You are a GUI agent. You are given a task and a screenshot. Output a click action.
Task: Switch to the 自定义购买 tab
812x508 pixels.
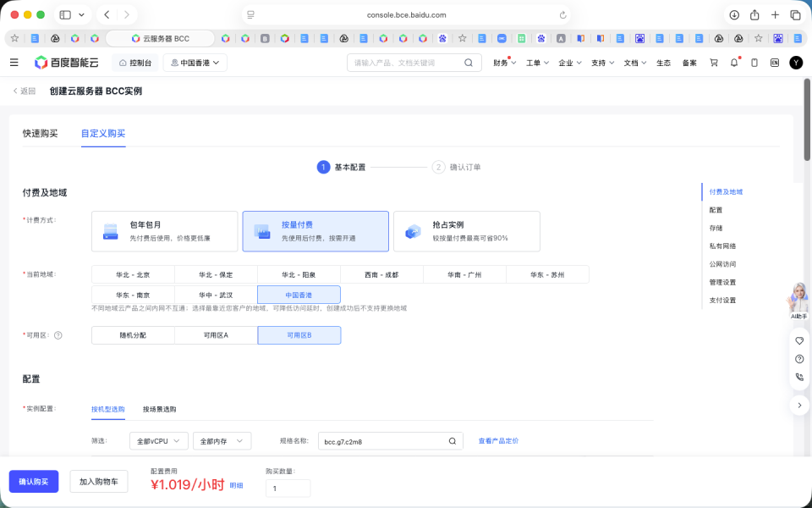pyautogui.click(x=103, y=133)
